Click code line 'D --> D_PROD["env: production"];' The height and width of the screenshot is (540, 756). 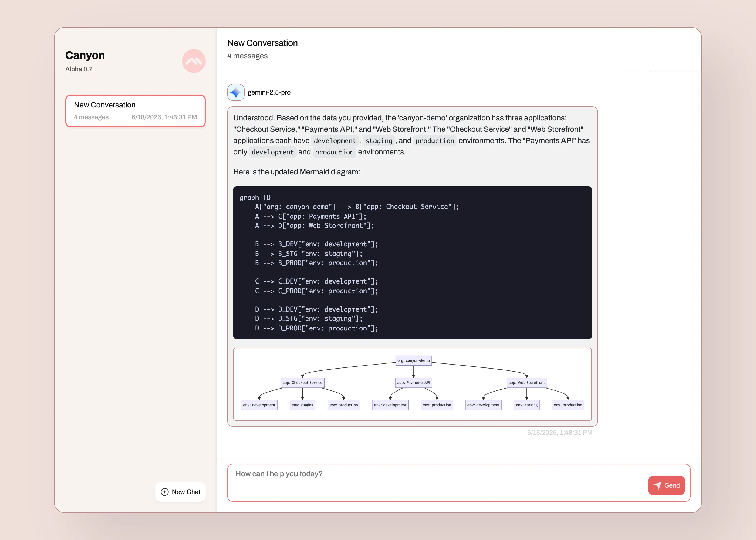[316, 328]
